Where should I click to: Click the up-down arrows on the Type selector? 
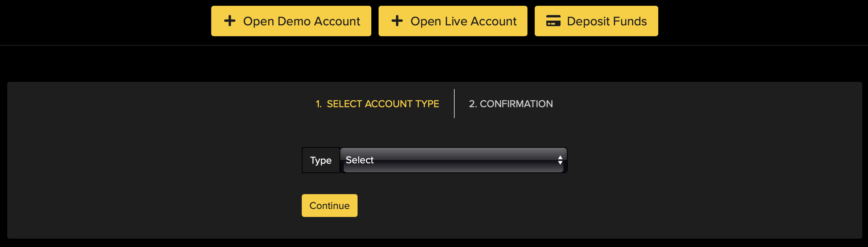tap(560, 160)
